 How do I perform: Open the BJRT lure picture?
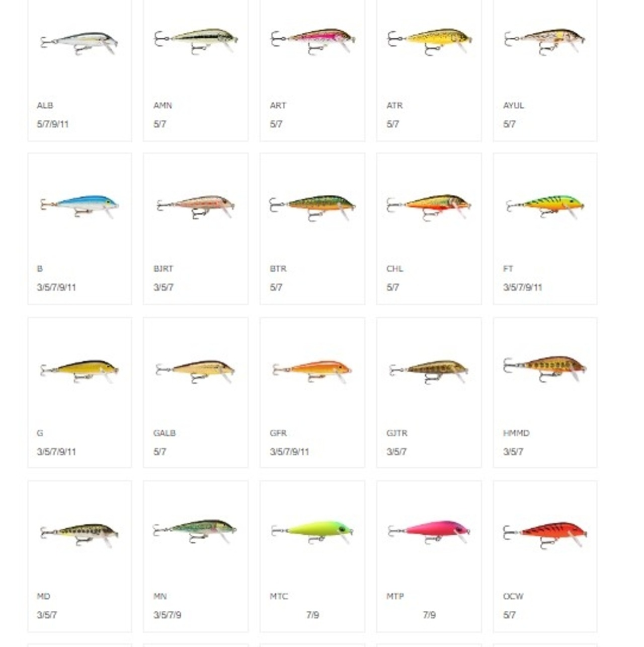tap(196, 206)
